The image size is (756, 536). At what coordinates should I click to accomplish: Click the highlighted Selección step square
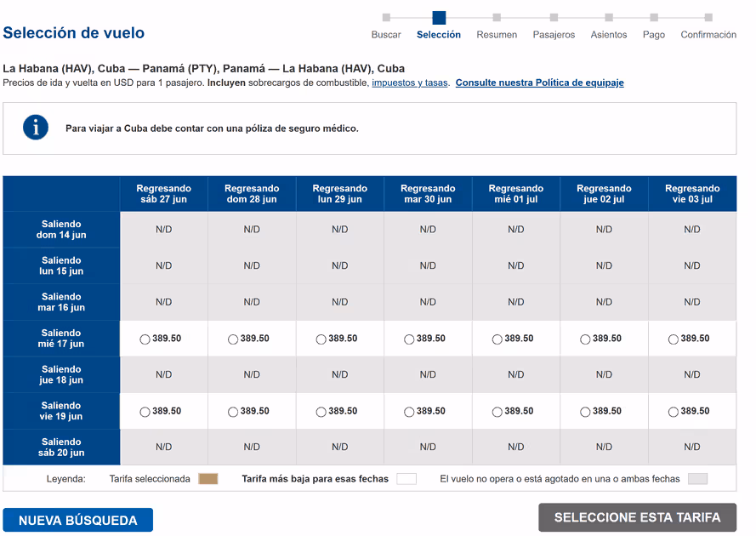click(439, 17)
